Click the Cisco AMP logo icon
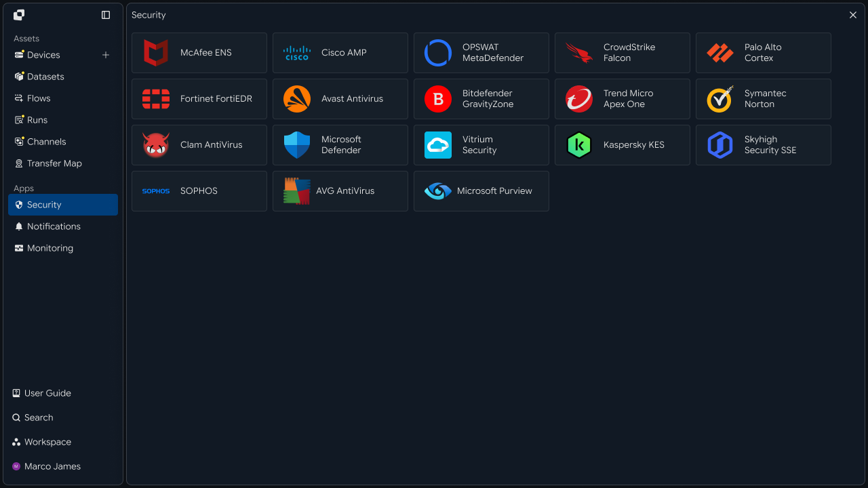The width and height of the screenshot is (868, 488). [297, 53]
